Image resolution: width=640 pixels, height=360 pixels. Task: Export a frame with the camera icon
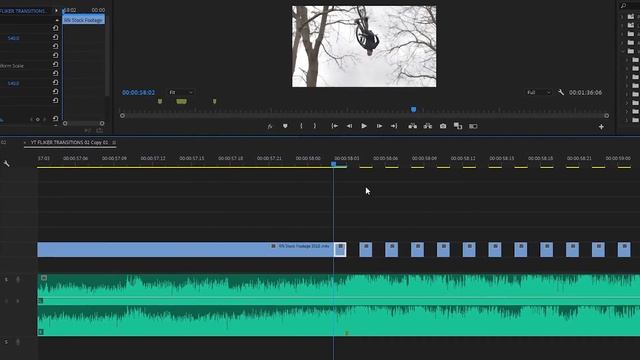443,126
